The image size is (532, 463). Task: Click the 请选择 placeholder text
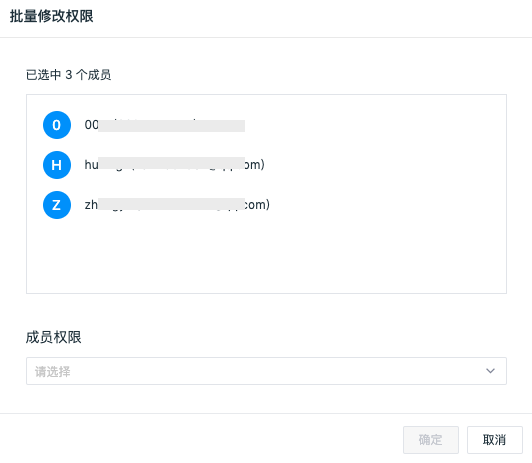click(53, 371)
